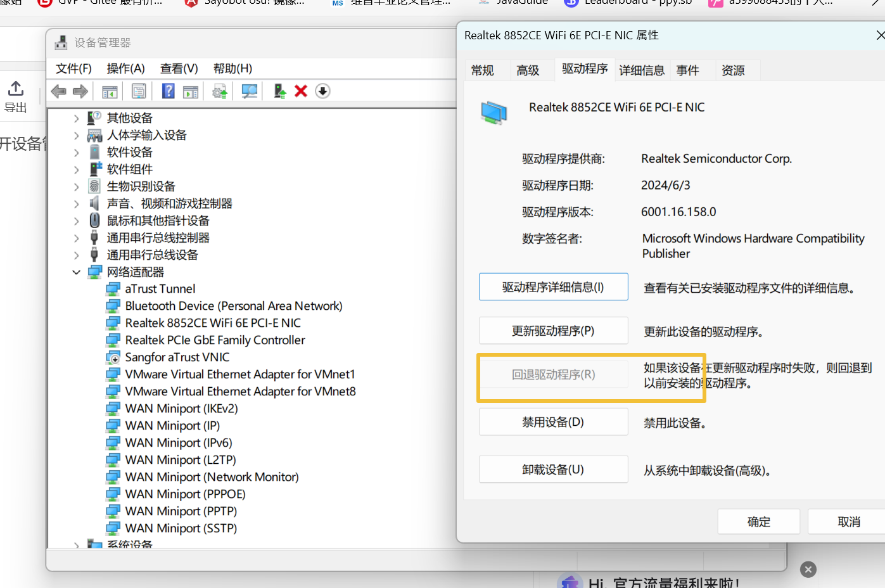Expand the 通用串行总线设备 category

(x=77, y=255)
